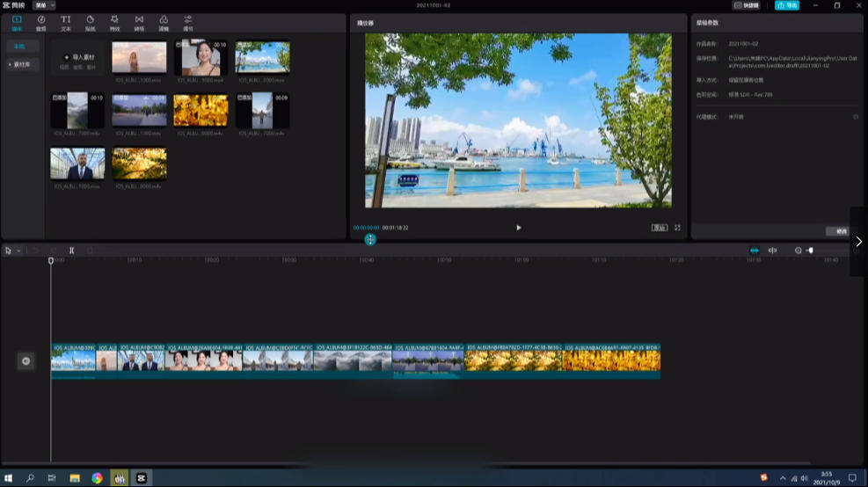Open the 菜单 dropdown in title bar

coord(43,5)
